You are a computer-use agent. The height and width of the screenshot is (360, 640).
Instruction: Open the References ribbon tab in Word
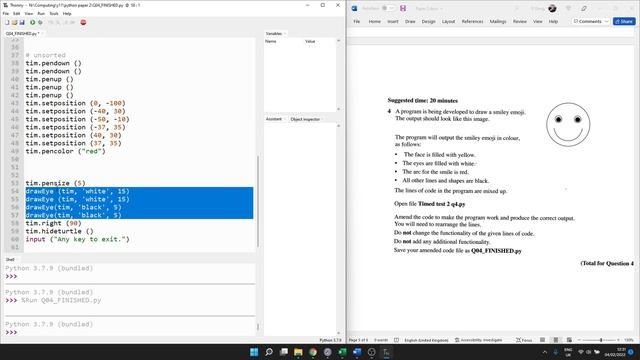point(472,21)
